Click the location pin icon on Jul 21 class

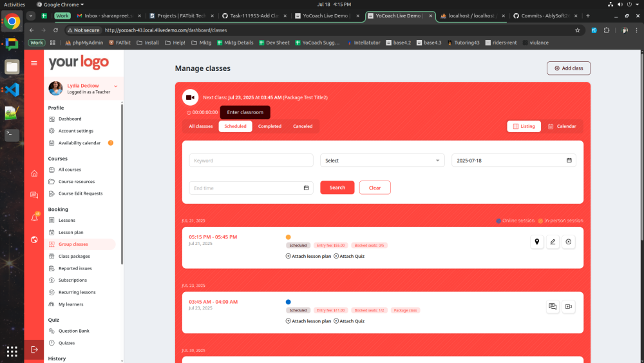coord(537,242)
